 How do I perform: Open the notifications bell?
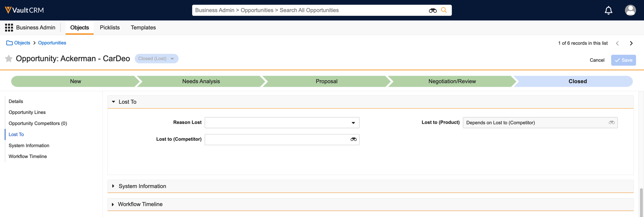click(608, 10)
